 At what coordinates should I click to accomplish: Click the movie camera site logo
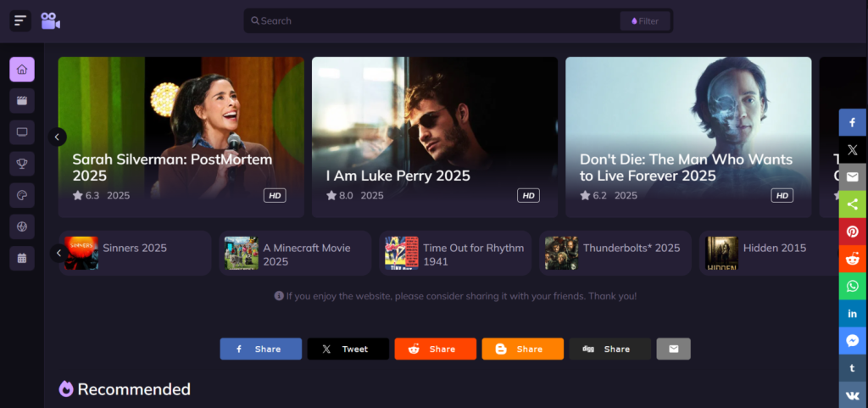[x=50, y=21]
